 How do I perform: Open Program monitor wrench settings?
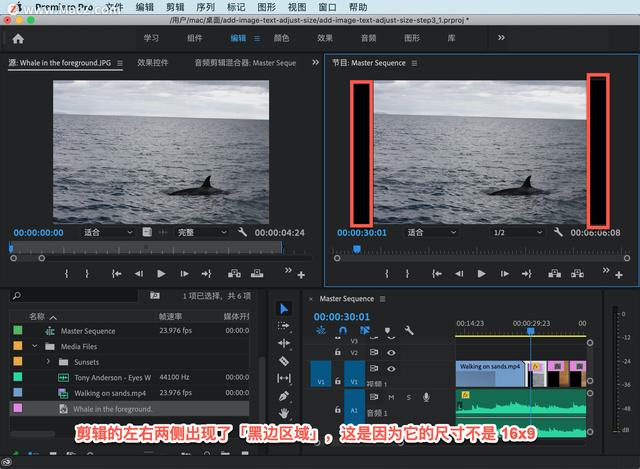pos(558,232)
